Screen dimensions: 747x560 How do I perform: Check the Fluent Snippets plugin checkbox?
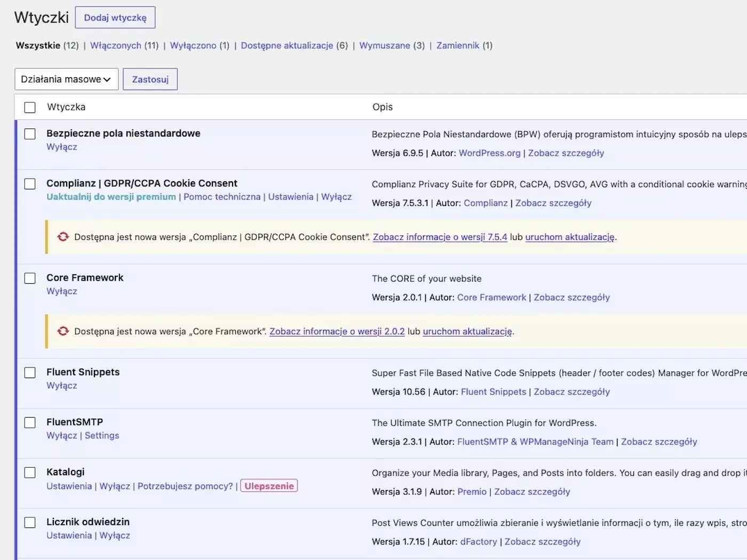tap(30, 373)
